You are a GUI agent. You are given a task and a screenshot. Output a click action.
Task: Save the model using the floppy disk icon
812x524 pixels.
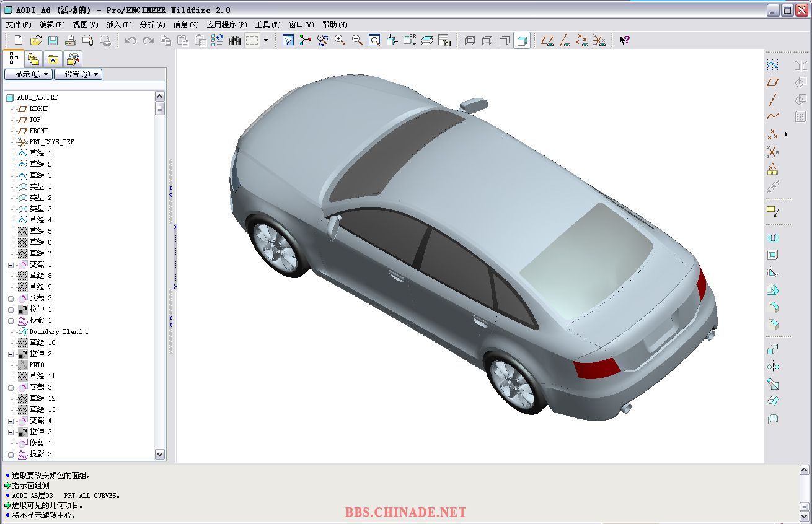click(53, 40)
